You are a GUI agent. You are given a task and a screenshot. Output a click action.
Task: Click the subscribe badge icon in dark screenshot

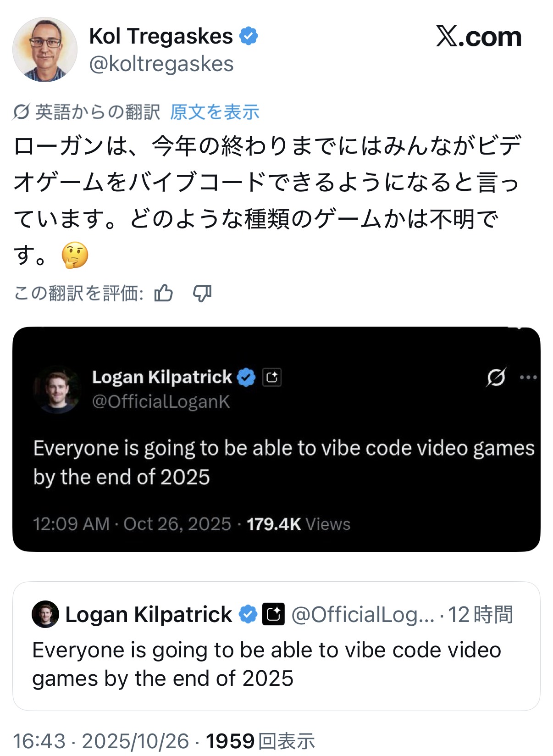pyautogui.click(x=272, y=378)
